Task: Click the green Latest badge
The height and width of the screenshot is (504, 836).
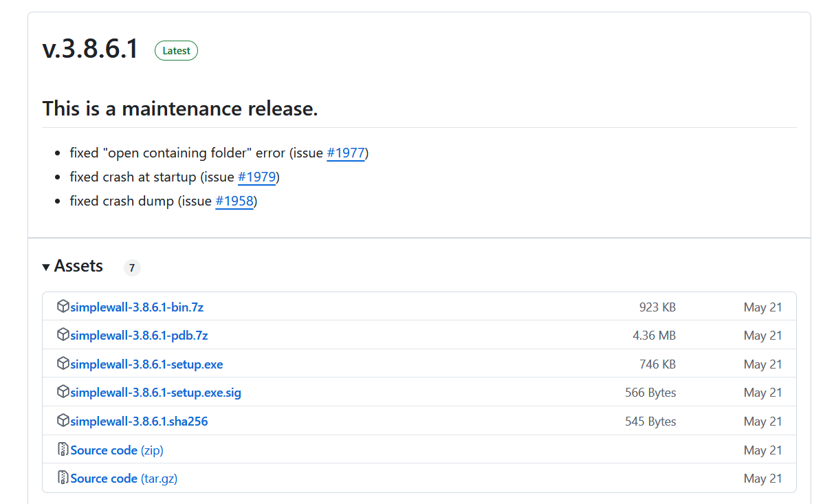Action: (x=177, y=51)
